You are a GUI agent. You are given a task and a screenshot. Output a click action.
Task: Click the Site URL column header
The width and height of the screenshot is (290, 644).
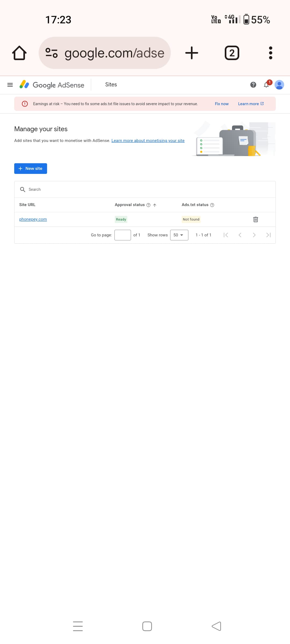(x=27, y=205)
